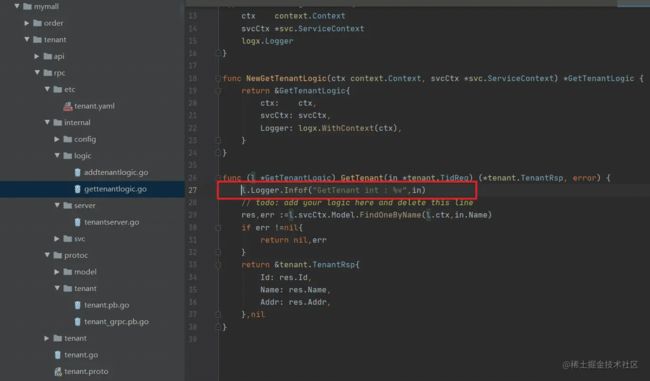Screen dimensions: 650x381
Task: Click logx.WithContext on line 22
Action: (336, 128)
